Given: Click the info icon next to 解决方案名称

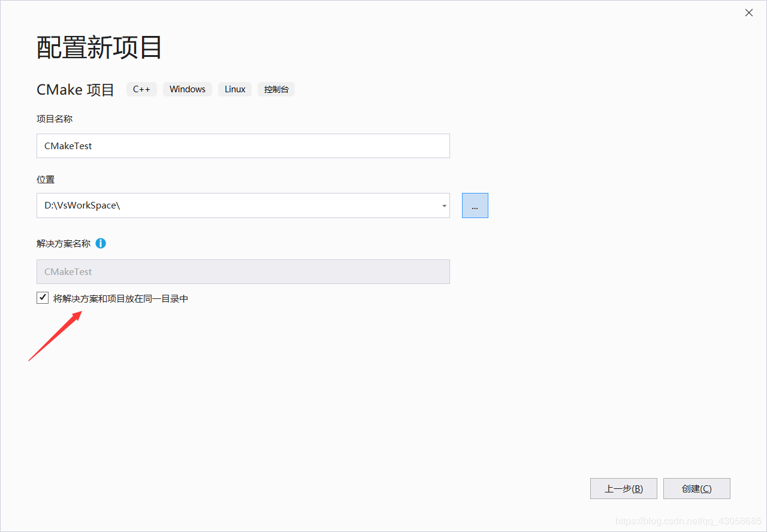Looking at the screenshot, I should pyautogui.click(x=101, y=243).
